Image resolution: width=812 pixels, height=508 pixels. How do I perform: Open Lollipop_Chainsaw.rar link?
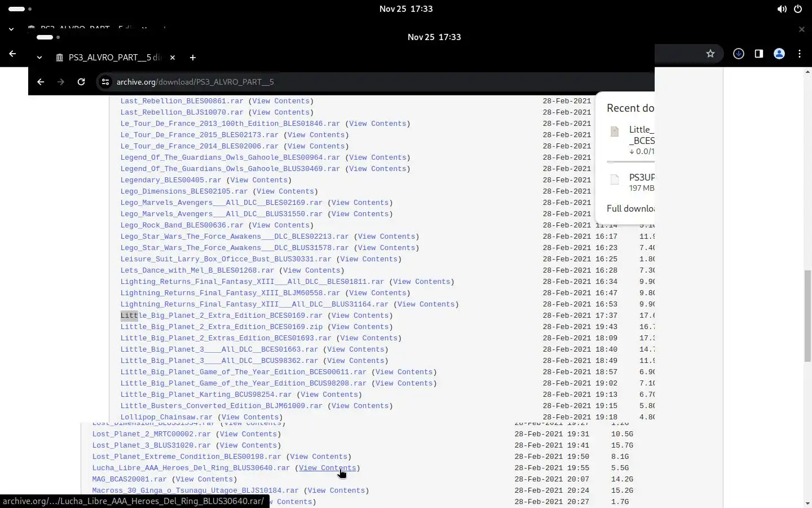(x=166, y=417)
